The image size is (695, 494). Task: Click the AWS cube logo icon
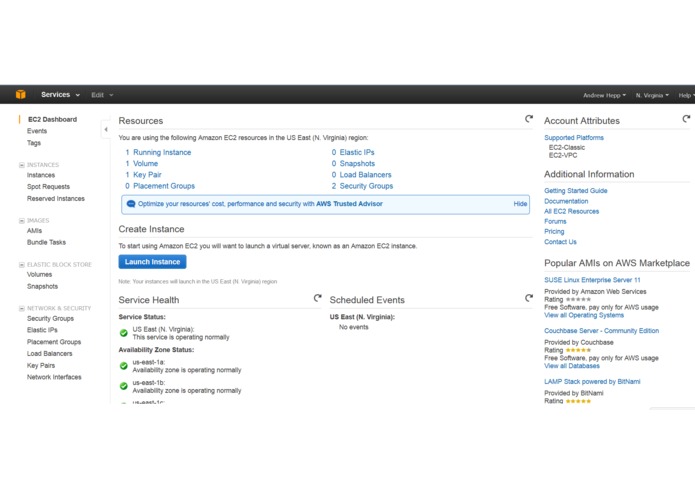coord(21,94)
